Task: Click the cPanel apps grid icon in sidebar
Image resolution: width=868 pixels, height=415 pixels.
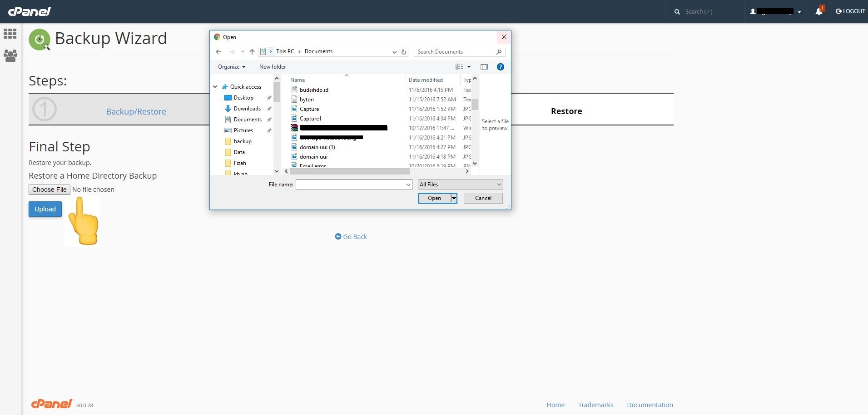Action: [x=10, y=34]
